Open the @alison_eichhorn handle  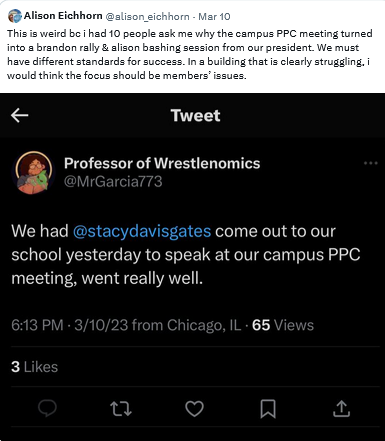[147, 16]
